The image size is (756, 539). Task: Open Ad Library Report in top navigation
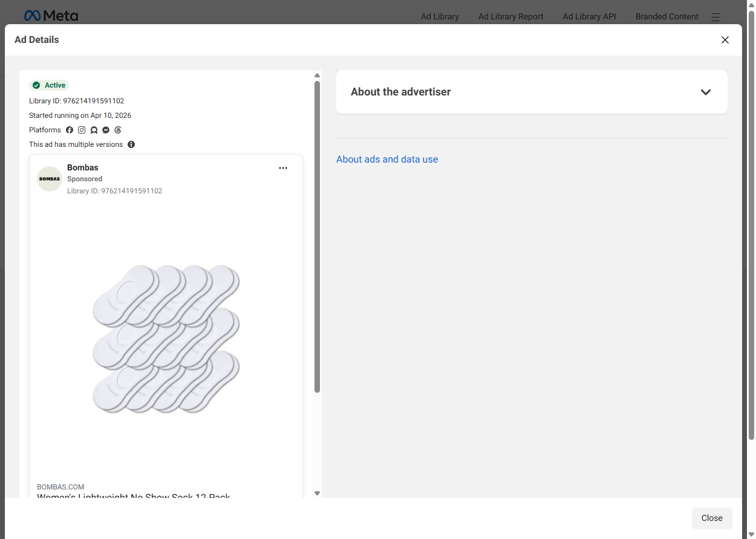pyautogui.click(x=511, y=16)
